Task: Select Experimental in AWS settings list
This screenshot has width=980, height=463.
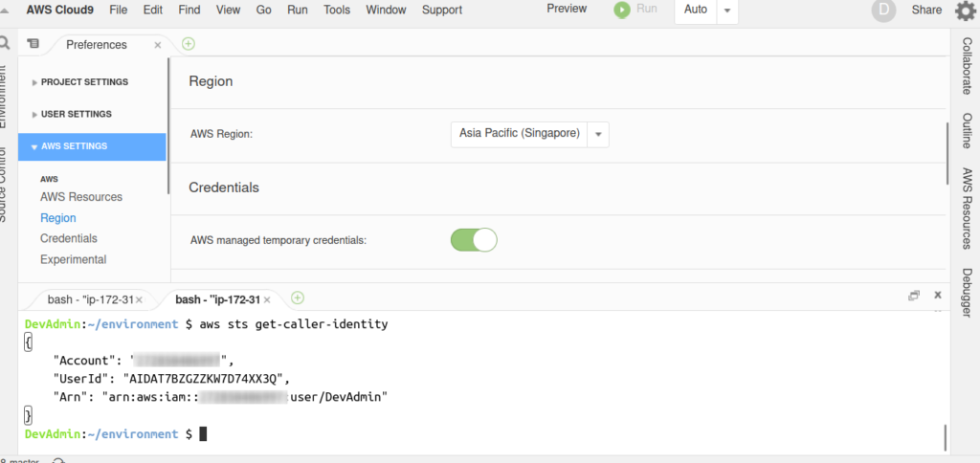Action: pyautogui.click(x=73, y=259)
